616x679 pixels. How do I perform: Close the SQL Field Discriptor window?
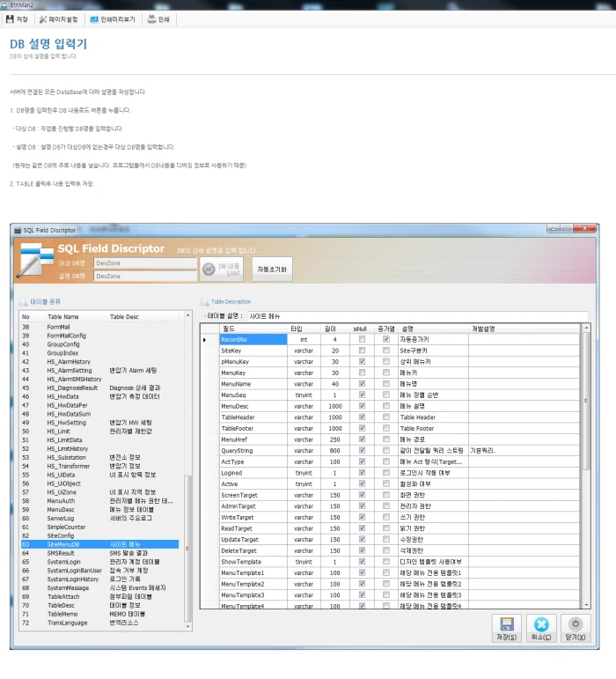[x=584, y=228]
